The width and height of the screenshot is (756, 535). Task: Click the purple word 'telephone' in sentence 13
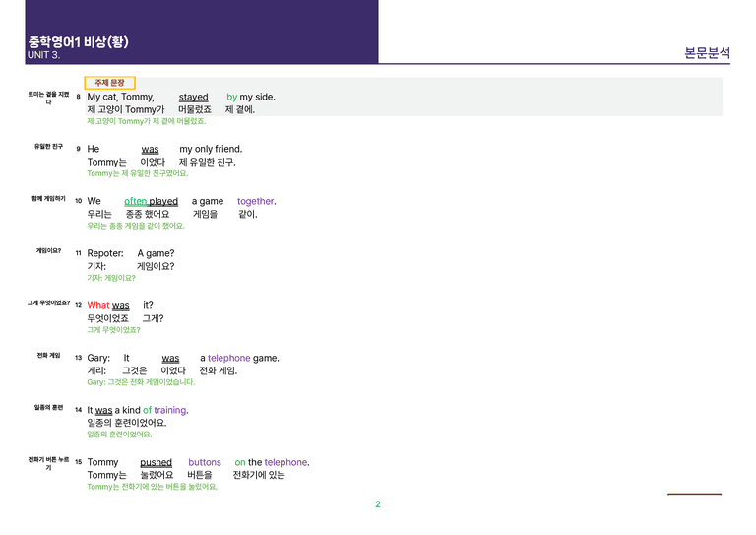[x=229, y=358]
